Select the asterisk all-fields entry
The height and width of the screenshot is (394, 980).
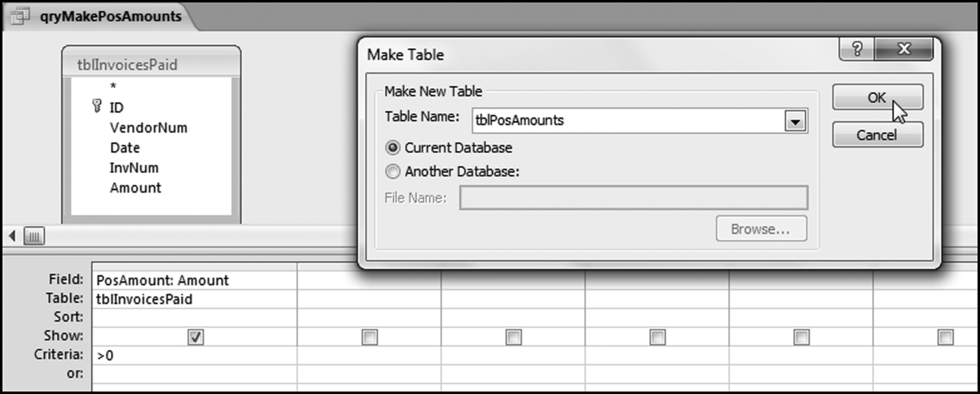[x=113, y=86]
